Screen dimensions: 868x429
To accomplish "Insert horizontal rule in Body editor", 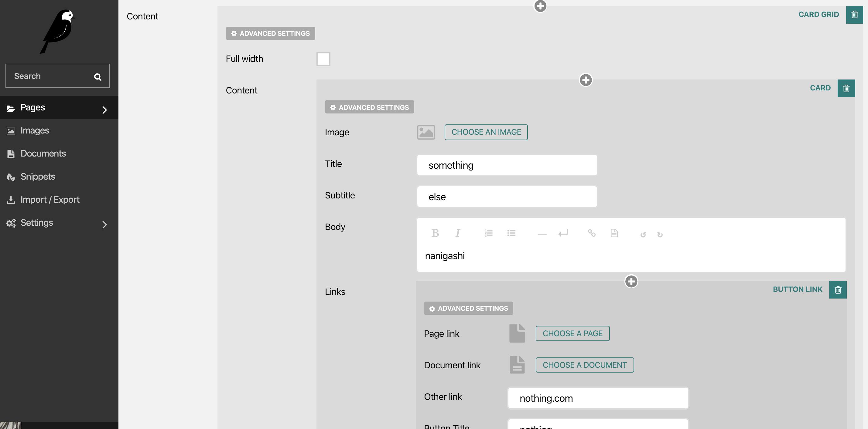I will pos(542,234).
